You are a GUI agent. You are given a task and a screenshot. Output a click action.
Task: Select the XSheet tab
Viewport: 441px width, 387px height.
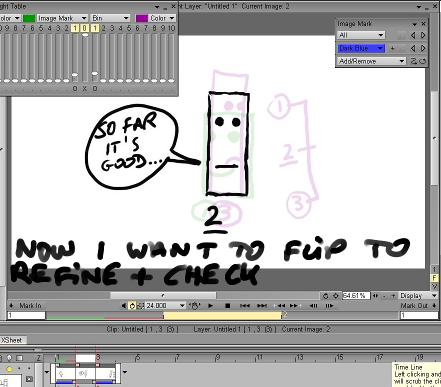pos(12,340)
